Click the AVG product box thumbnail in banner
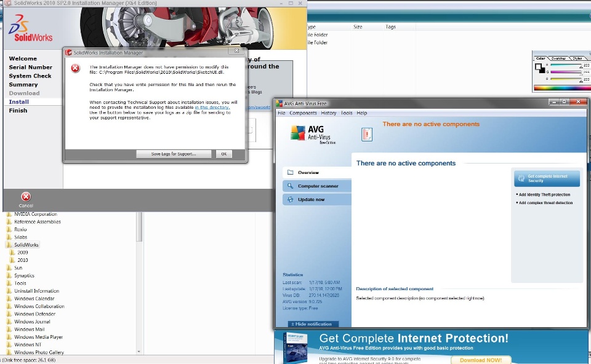Image resolution: width=591 pixels, height=364 pixels. tap(295, 347)
